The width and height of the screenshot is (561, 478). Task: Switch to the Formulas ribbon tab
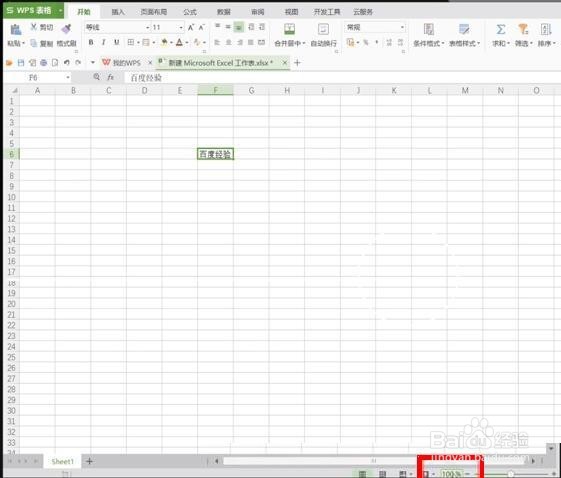pos(190,12)
